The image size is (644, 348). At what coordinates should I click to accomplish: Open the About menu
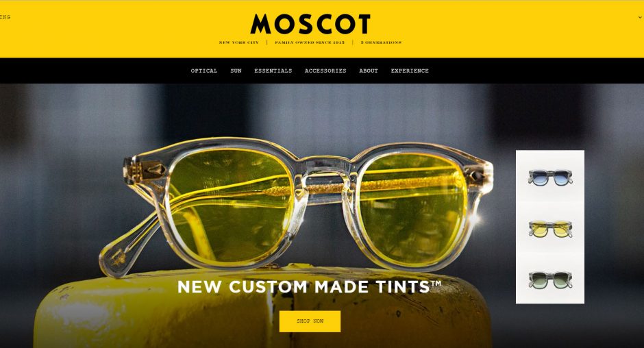(369, 71)
